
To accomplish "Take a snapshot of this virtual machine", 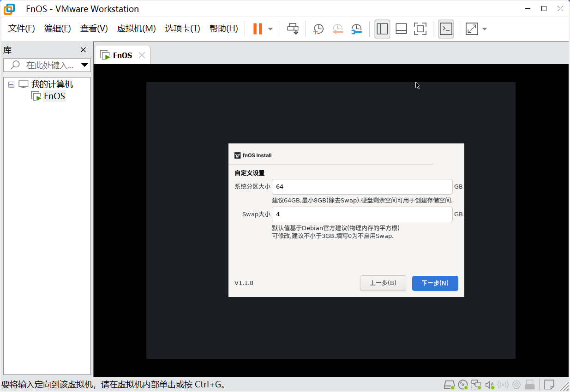I will [318, 29].
